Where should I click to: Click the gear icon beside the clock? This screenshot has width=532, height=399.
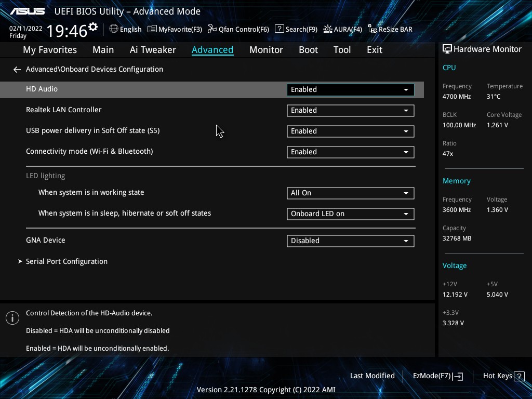click(x=93, y=27)
